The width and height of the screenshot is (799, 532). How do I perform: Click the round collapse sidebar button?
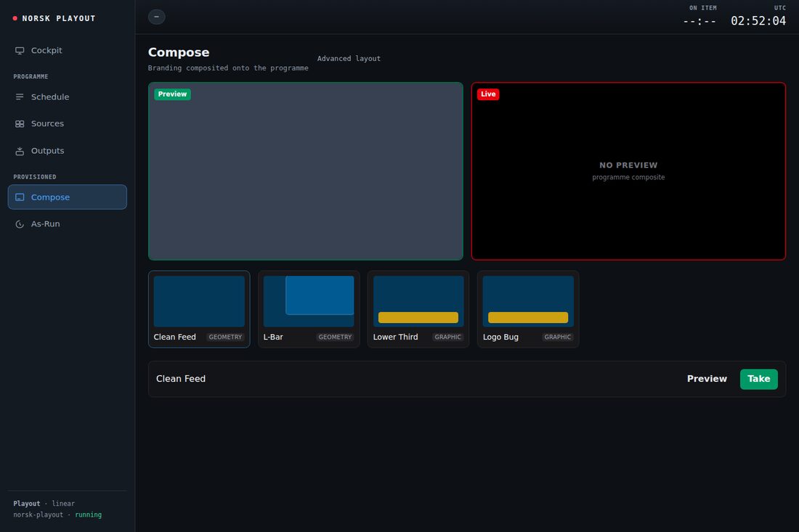pos(156,17)
